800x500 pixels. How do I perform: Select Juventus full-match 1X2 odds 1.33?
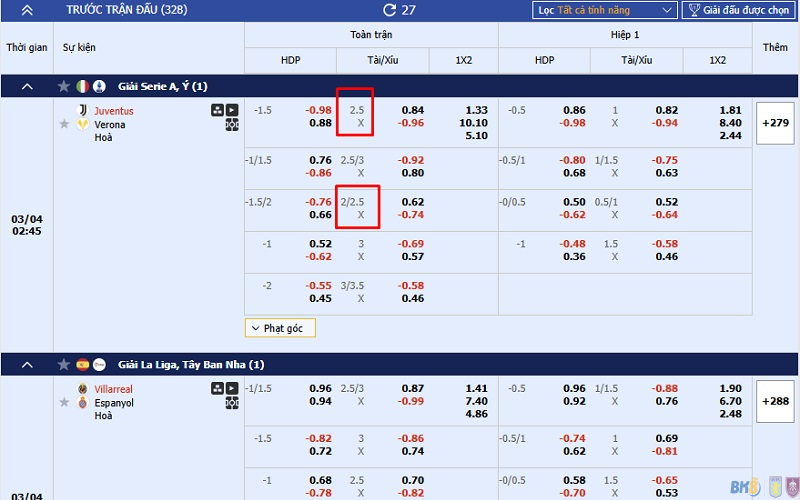(477, 110)
